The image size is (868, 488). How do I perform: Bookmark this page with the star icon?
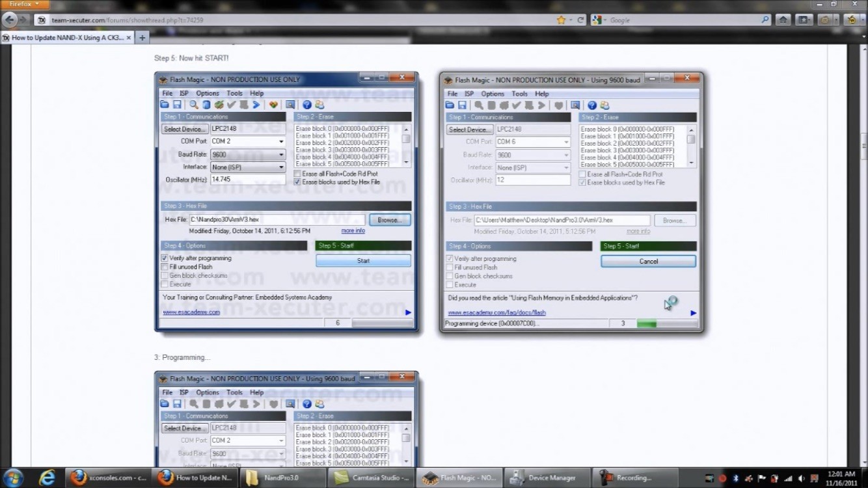pyautogui.click(x=561, y=20)
